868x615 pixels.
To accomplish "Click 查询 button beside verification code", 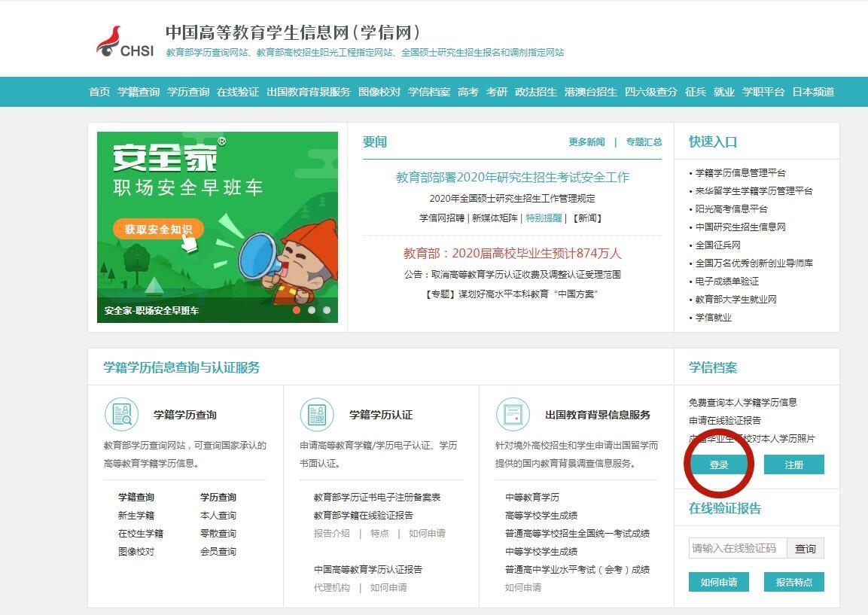I will [x=806, y=548].
